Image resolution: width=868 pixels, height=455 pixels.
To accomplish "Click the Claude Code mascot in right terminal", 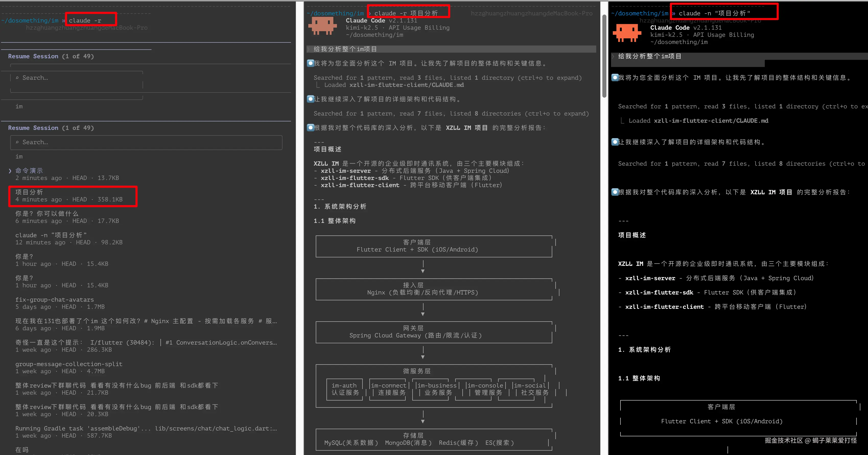I will (x=627, y=33).
